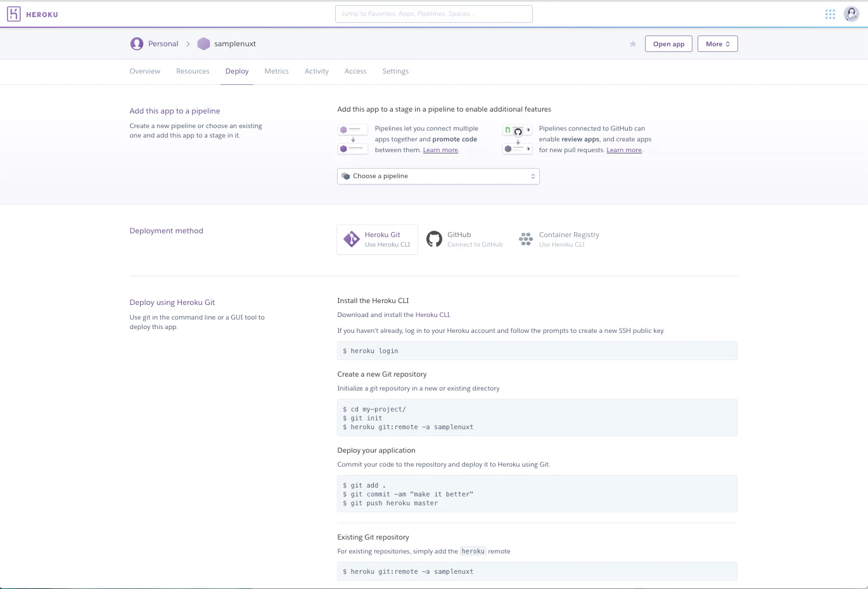Pick the Container Registry icon

pyautogui.click(x=526, y=239)
